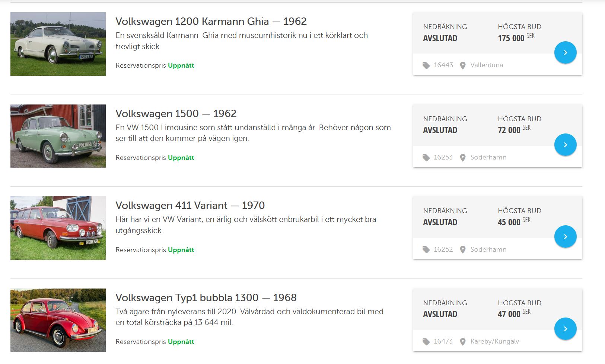View the red Beetle 1968 thumbnail
The image size is (605, 364).
58,320
